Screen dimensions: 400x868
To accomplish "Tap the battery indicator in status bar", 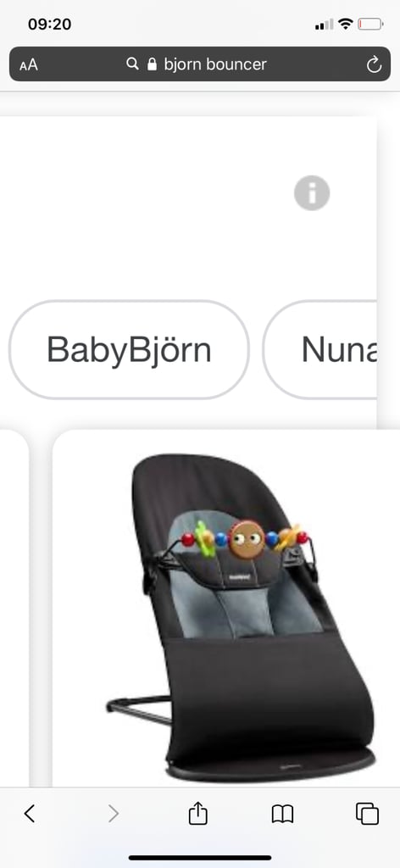I will tap(370, 24).
